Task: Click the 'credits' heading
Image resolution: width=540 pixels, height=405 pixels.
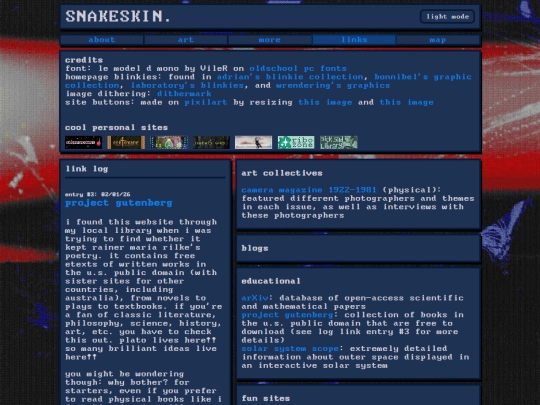Action: point(84,60)
